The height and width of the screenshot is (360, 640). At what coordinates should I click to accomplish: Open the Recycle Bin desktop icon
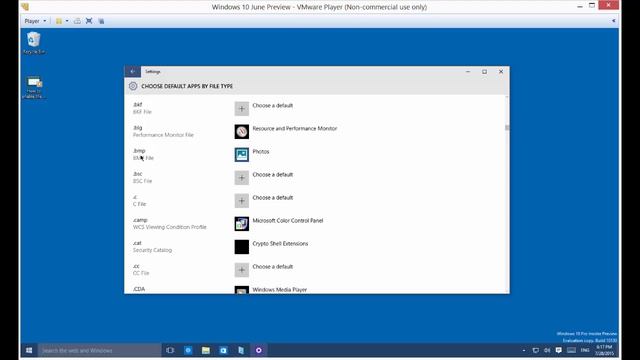[33, 43]
